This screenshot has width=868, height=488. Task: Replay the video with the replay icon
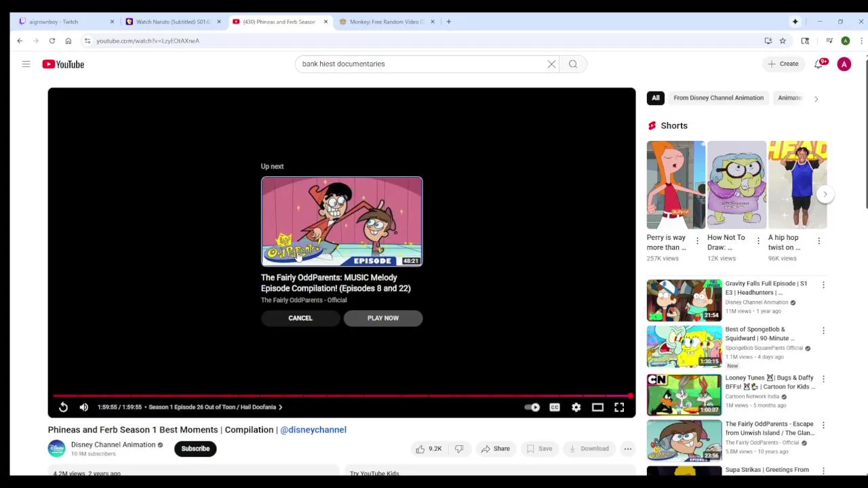tap(63, 407)
